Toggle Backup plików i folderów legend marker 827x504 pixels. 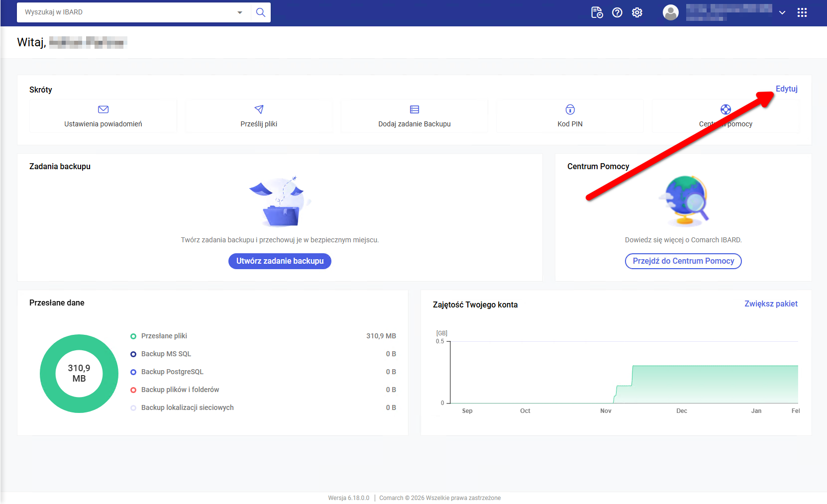[133, 390]
